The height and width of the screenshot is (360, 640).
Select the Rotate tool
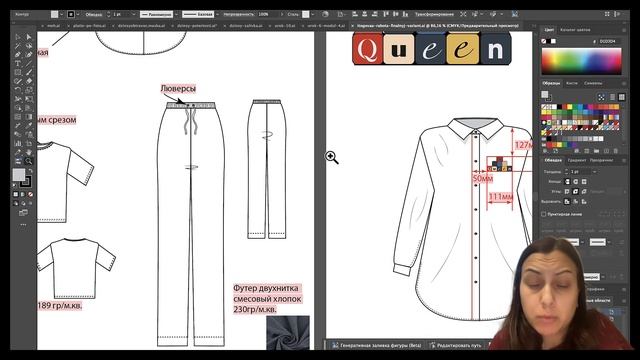click(18, 90)
